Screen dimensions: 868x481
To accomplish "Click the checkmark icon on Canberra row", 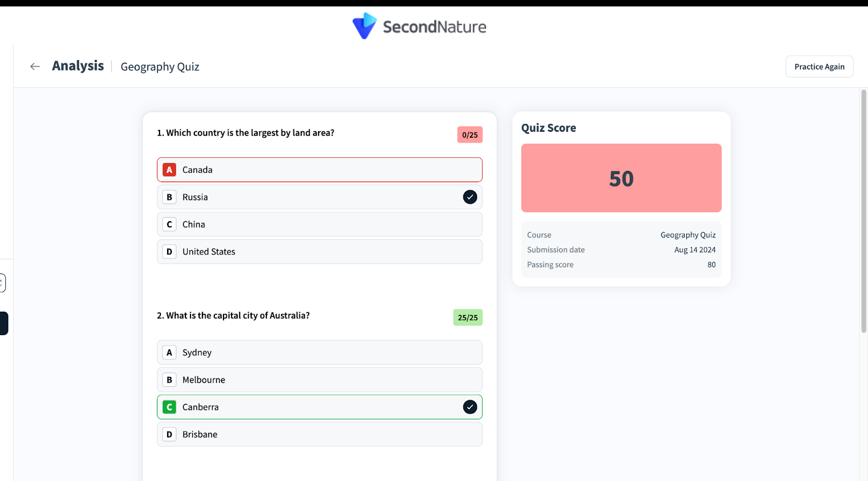I will click(x=470, y=407).
